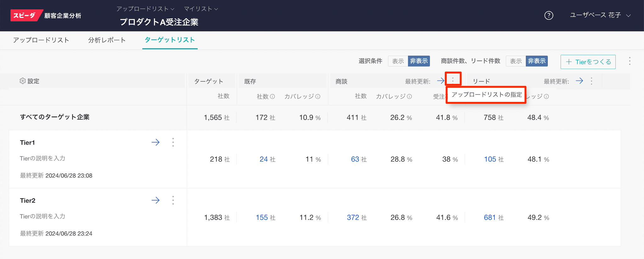This screenshot has height=259, width=644.
Task: Open the three-dot menu for Tier1
Action: point(173,142)
